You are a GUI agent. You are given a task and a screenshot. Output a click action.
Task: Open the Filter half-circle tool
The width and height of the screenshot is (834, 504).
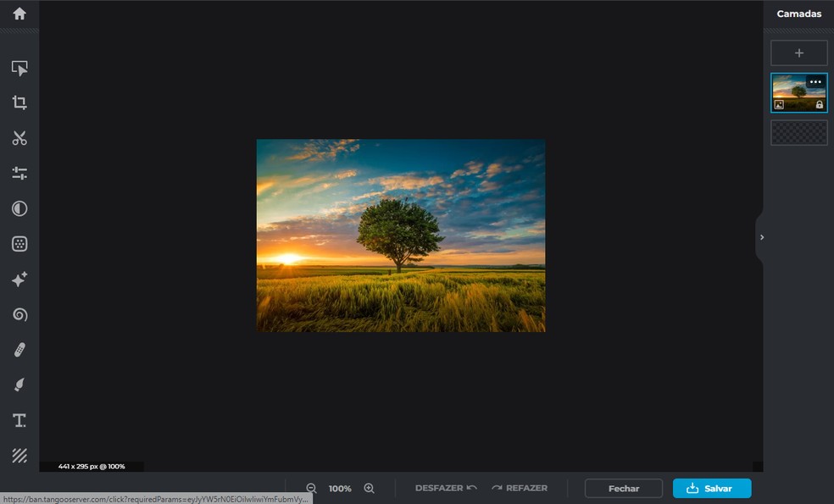click(x=19, y=208)
